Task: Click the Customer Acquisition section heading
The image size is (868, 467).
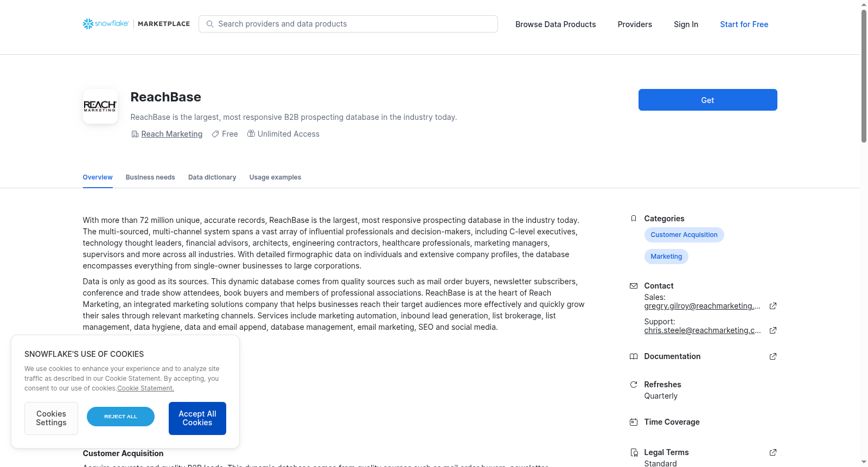Action: click(x=123, y=453)
